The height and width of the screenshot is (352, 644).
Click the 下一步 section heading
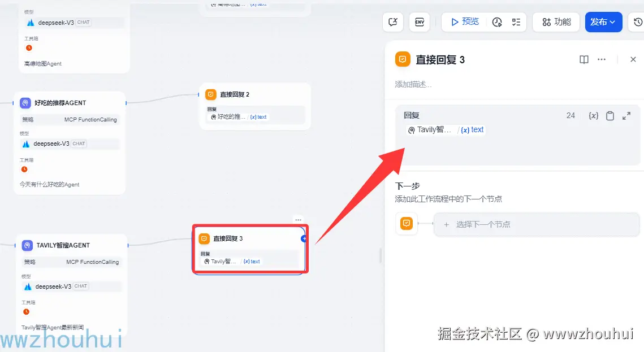[x=408, y=186]
